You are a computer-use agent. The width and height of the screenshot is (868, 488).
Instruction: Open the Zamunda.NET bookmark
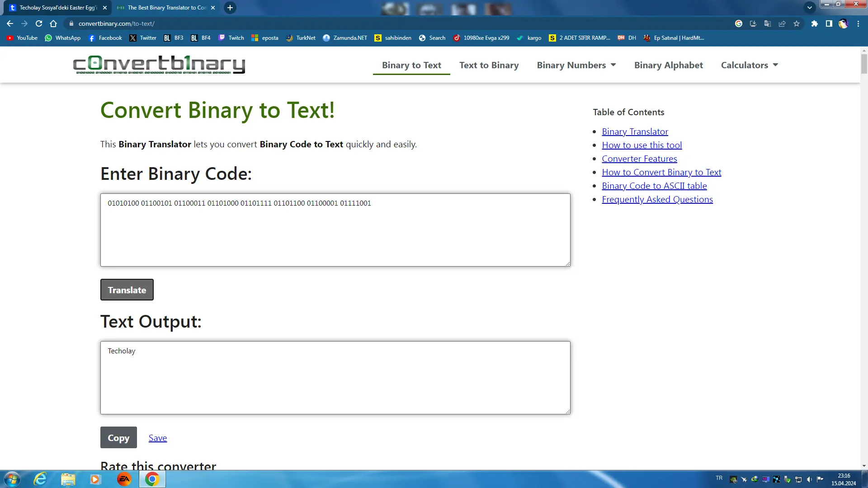coord(345,38)
